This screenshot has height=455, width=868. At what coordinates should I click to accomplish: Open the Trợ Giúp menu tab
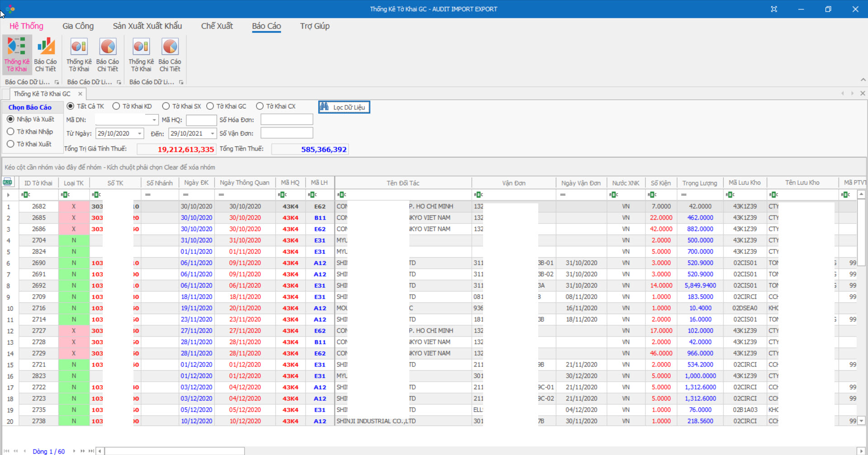(314, 26)
